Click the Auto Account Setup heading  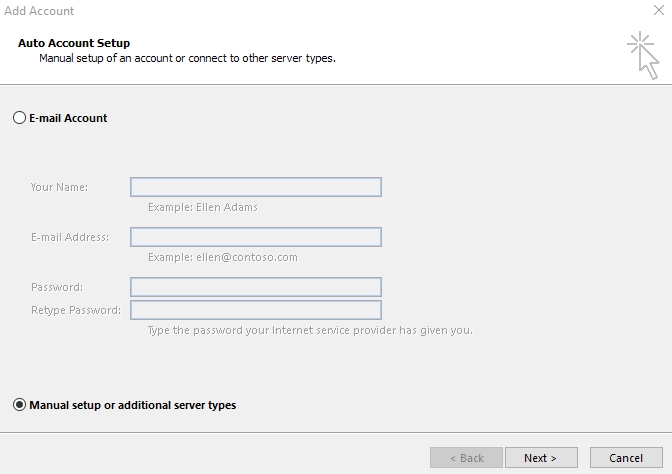click(74, 43)
